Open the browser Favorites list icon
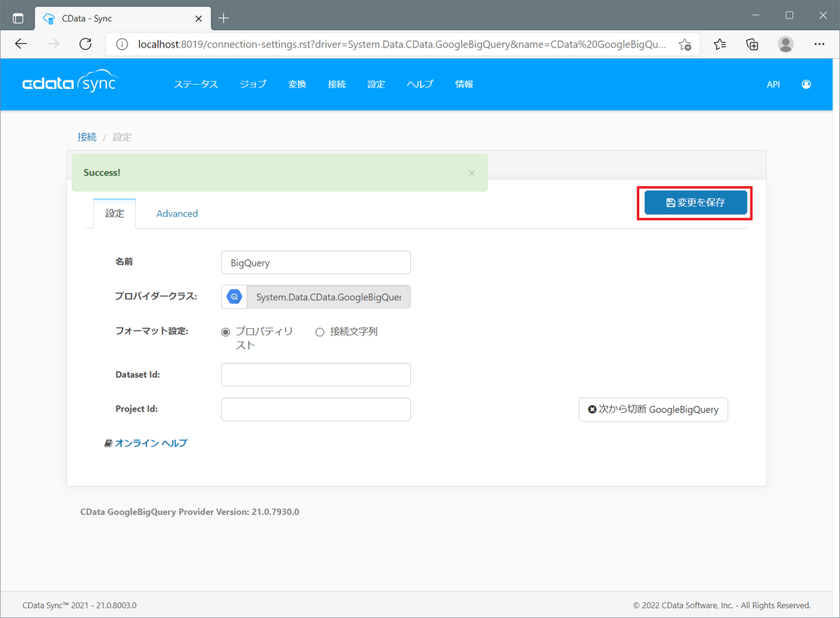This screenshot has height=618, width=840. (720, 44)
